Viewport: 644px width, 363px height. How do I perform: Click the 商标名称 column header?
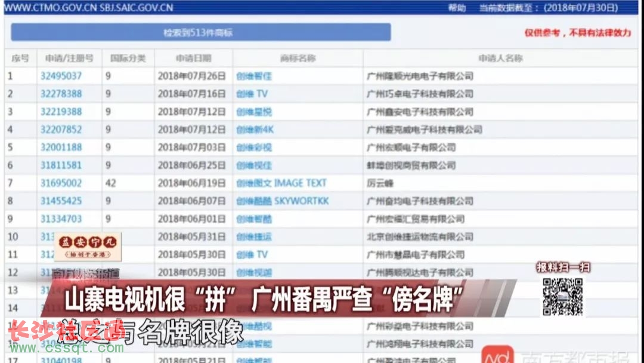tap(298, 59)
